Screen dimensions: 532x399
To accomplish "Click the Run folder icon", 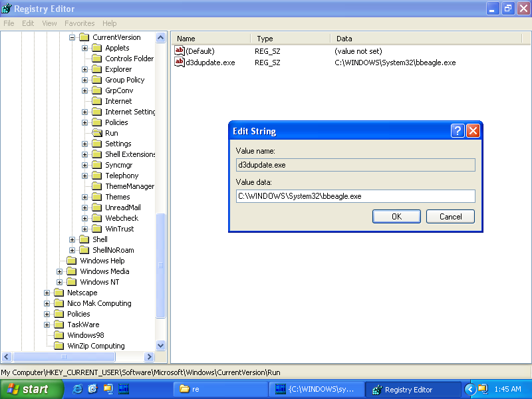I will pos(97,133).
